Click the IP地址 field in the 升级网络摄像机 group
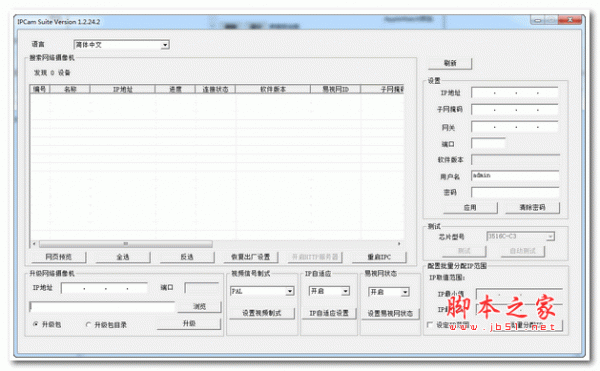The image size is (600, 371). [104, 288]
